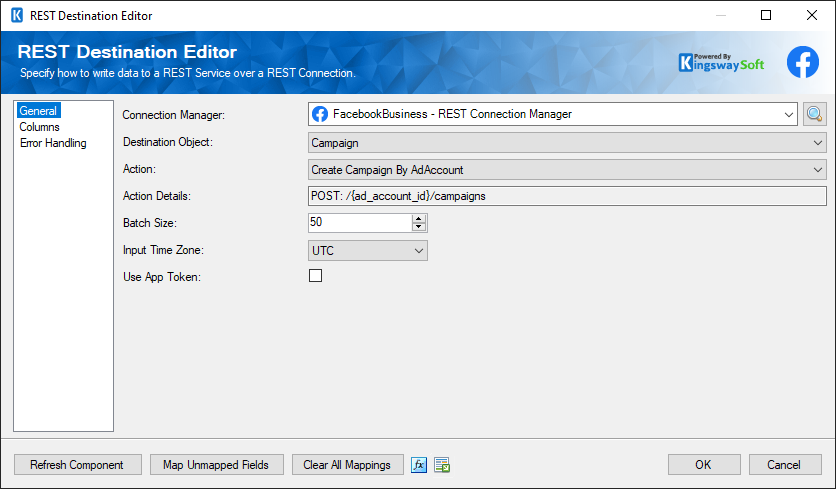Decrease Batch Size with down arrow
This screenshot has height=489, width=836.
419,227
